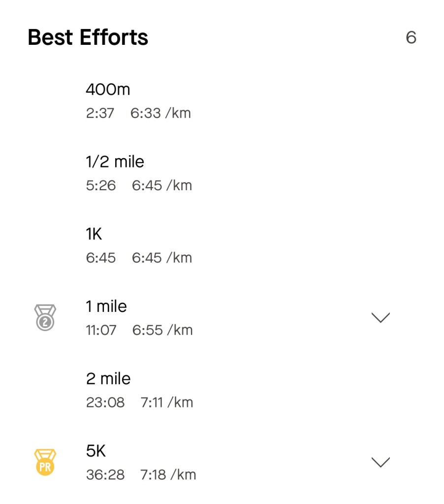The image size is (444, 504).
Task: Open the 400m best effort
Action: pos(108,90)
